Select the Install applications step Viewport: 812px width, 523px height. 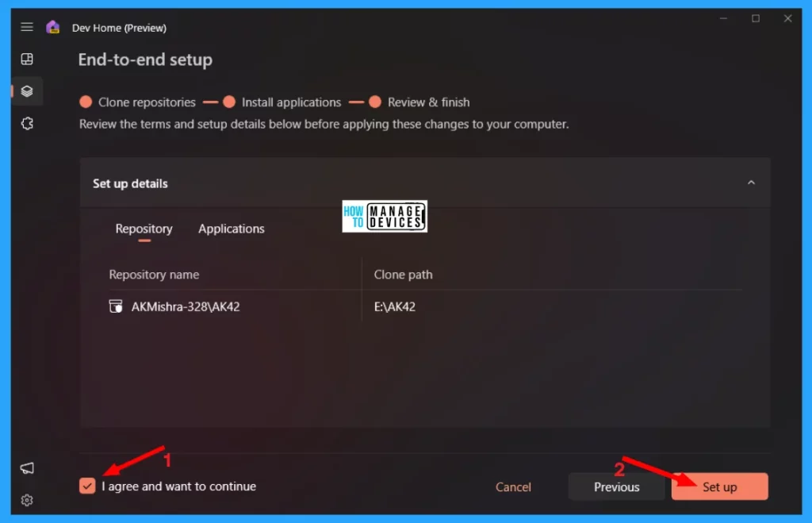282,102
